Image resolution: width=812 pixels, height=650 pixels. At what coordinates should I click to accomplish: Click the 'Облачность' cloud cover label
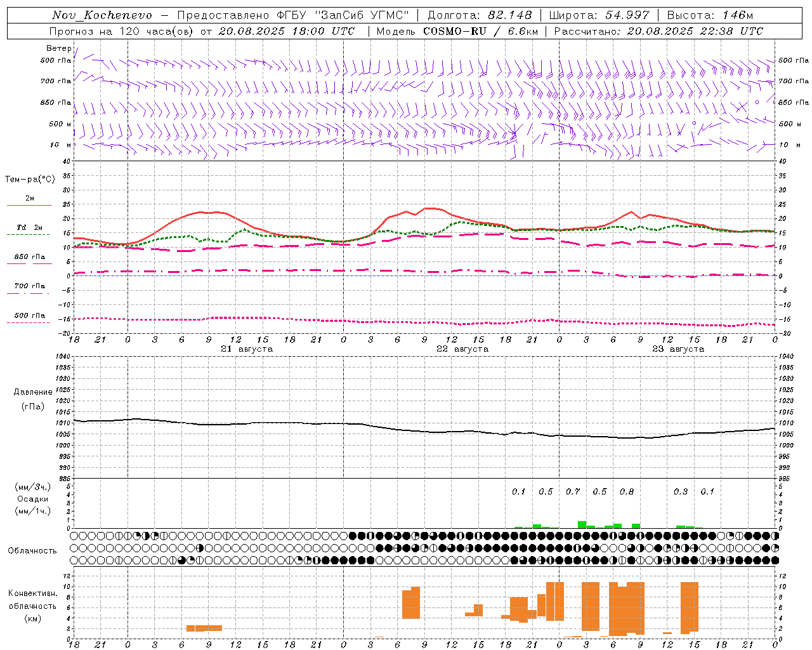[32, 551]
